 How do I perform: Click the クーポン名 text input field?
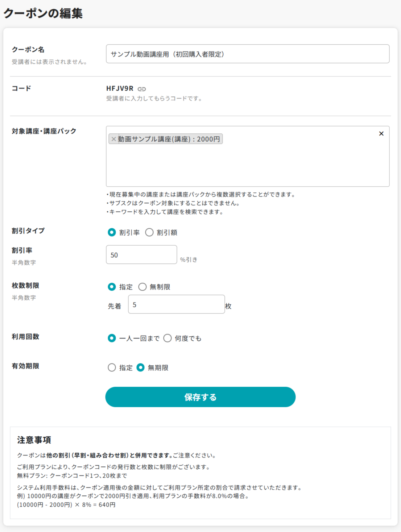(247, 54)
